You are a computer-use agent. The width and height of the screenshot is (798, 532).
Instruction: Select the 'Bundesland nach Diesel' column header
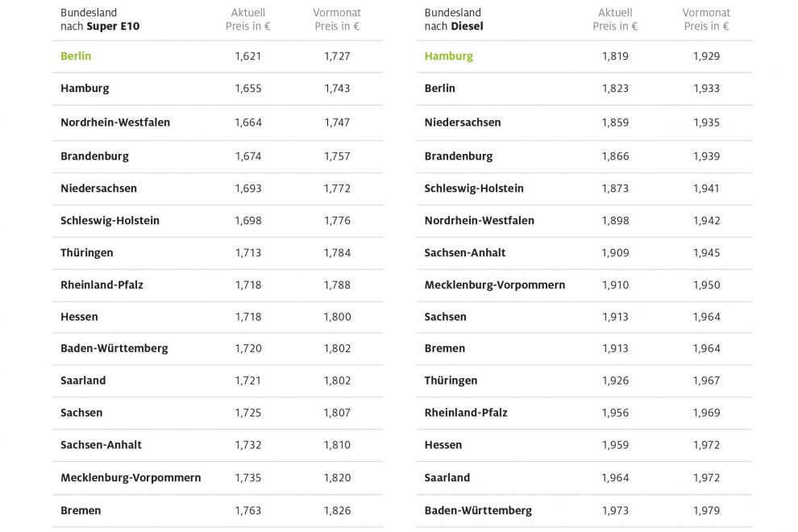(x=453, y=19)
